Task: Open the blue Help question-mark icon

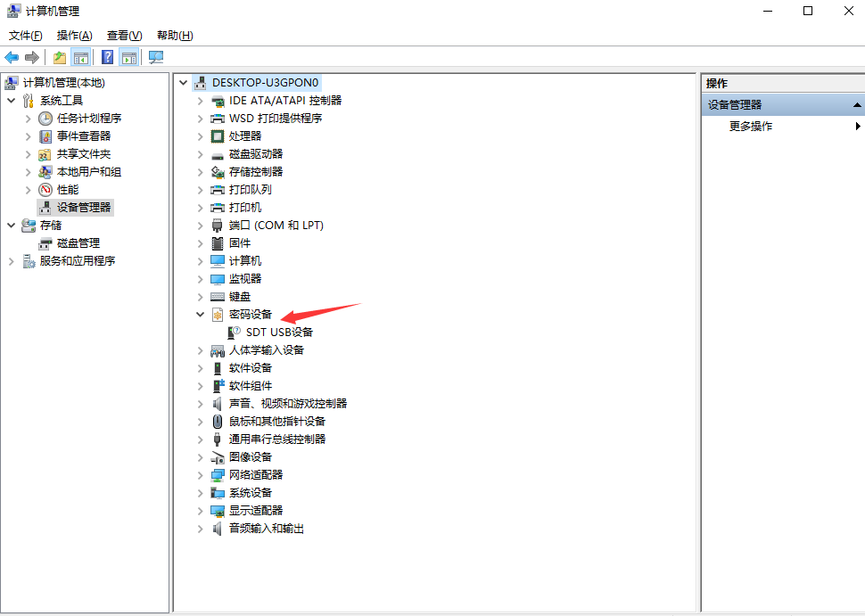Action: coord(108,57)
